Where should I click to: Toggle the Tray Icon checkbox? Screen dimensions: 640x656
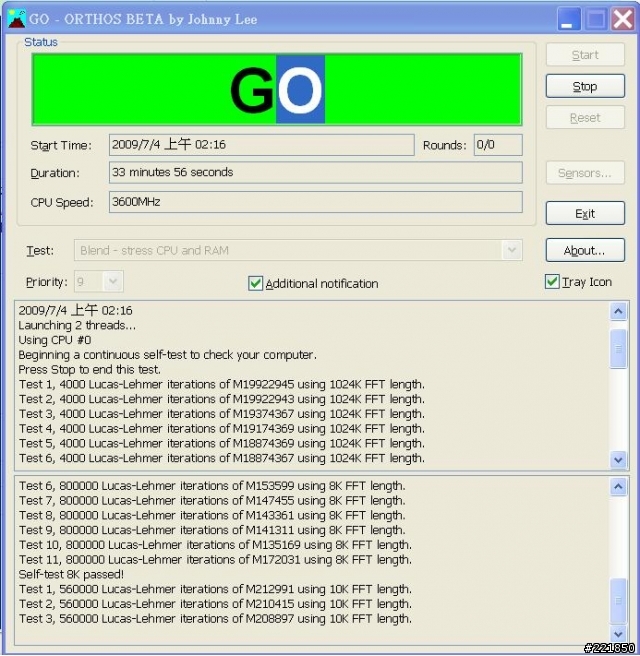coord(552,282)
